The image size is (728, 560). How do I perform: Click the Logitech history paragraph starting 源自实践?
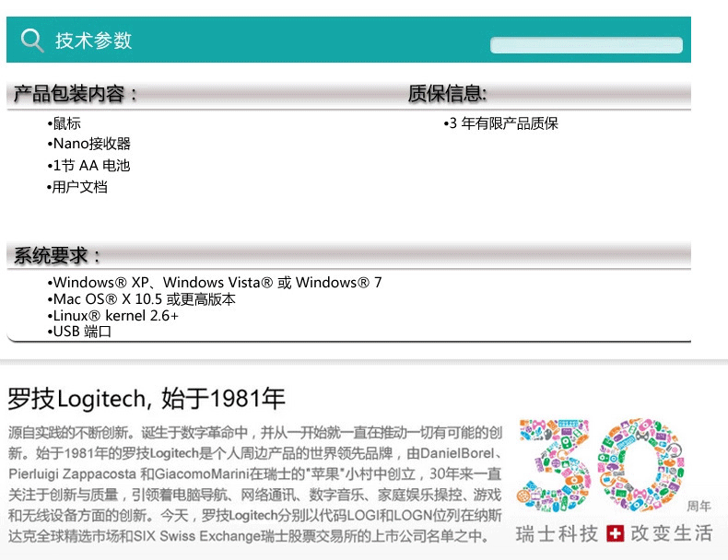[255, 484]
